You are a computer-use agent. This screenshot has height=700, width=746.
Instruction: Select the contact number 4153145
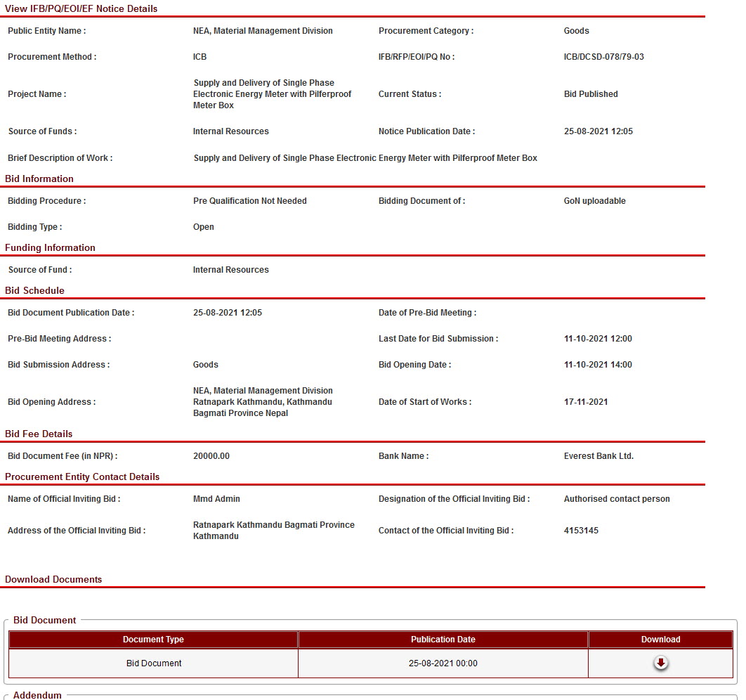click(581, 531)
